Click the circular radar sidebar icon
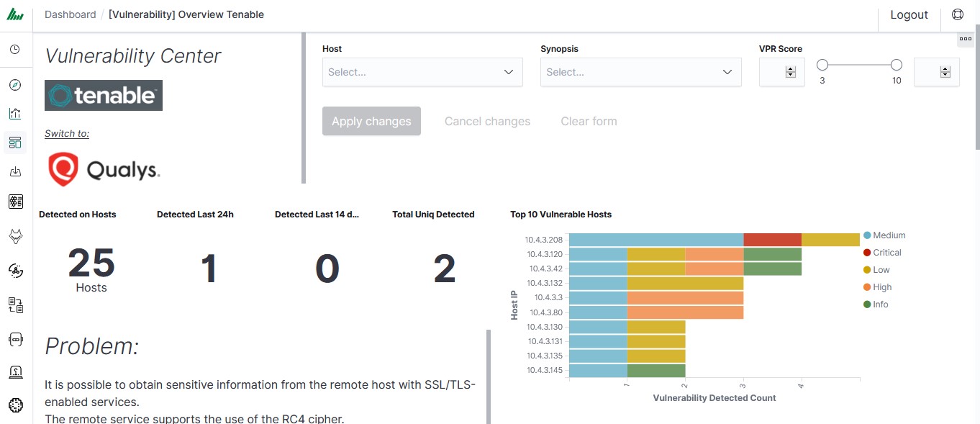Screen dimensions: 980x424 coord(15,270)
